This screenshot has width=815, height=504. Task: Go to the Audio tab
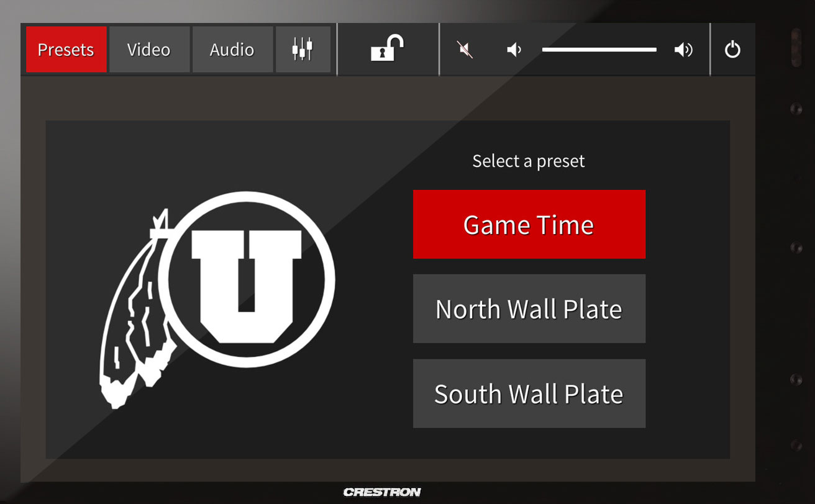232,50
